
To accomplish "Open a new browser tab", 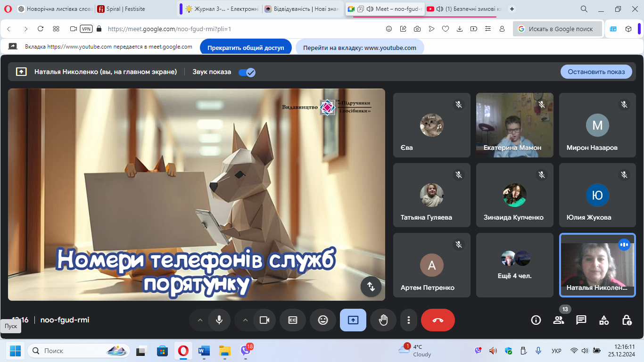I will tap(512, 9).
